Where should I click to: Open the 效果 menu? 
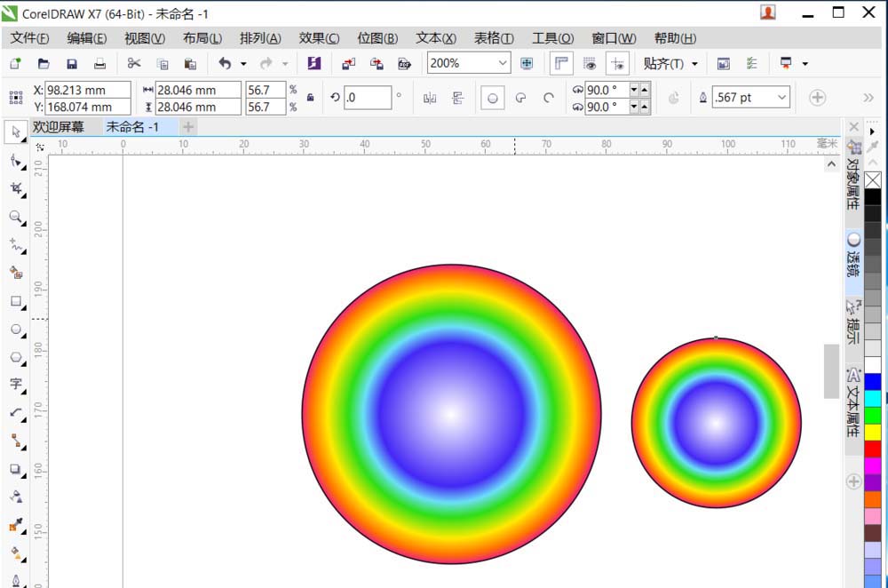(318, 38)
